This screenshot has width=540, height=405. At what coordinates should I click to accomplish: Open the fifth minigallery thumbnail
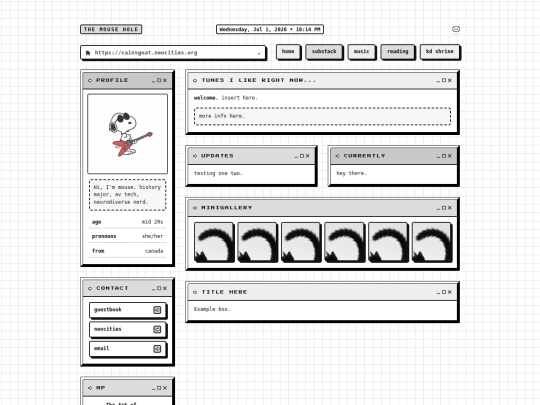coord(388,242)
